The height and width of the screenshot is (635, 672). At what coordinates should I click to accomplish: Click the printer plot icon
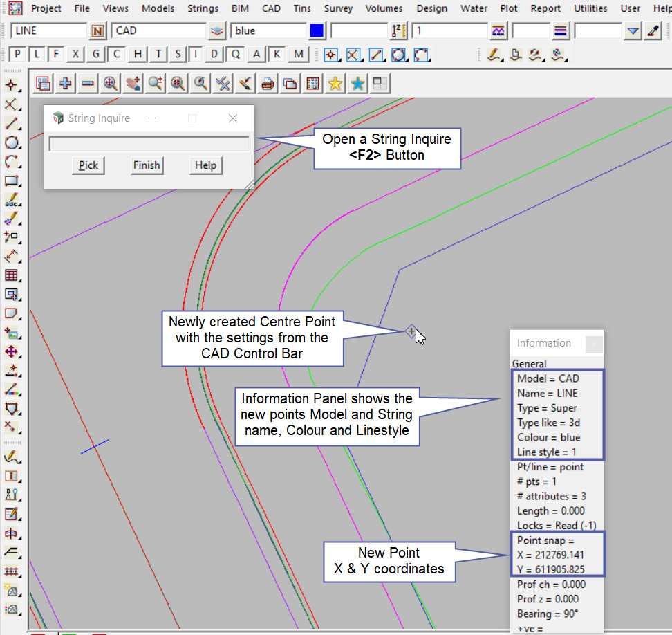click(268, 84)
